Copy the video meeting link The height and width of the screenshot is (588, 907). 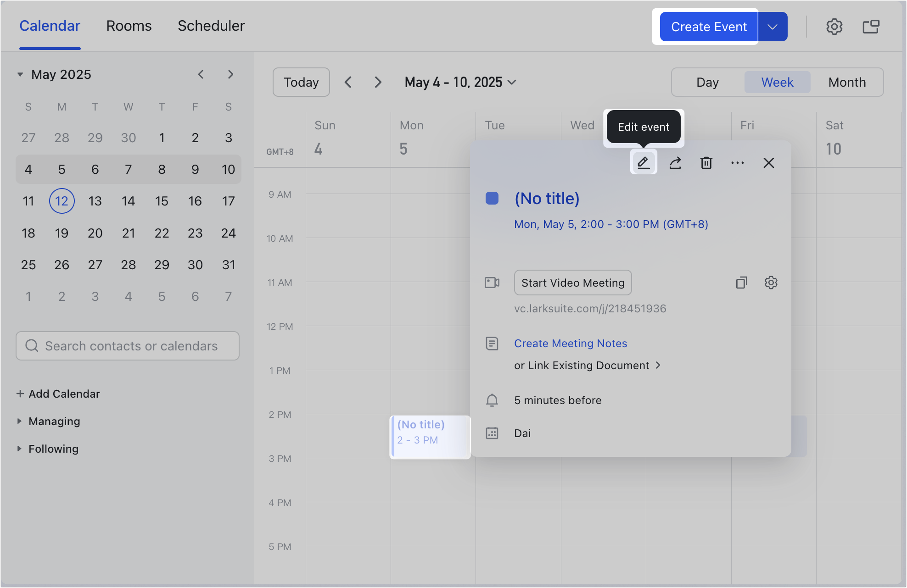coord(742,283)
